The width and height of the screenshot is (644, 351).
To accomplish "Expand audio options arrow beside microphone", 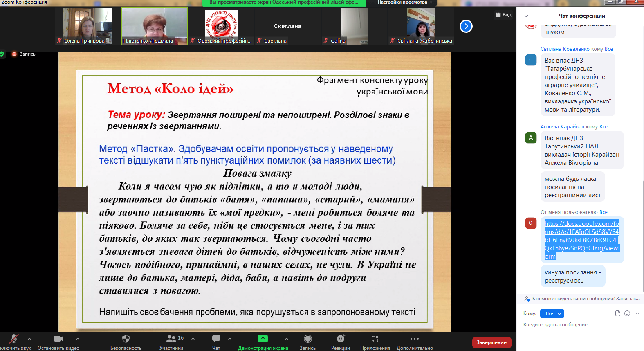I will (x=29, y=339).
